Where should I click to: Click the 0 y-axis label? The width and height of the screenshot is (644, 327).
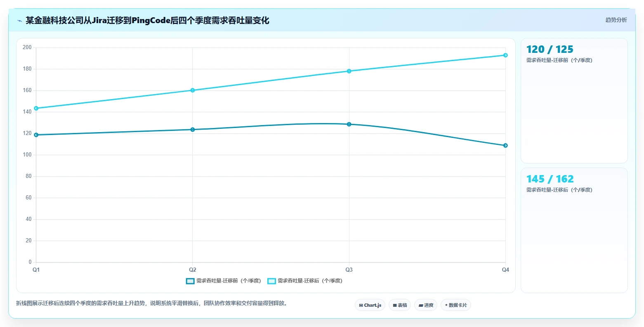[x=30, y=262]
